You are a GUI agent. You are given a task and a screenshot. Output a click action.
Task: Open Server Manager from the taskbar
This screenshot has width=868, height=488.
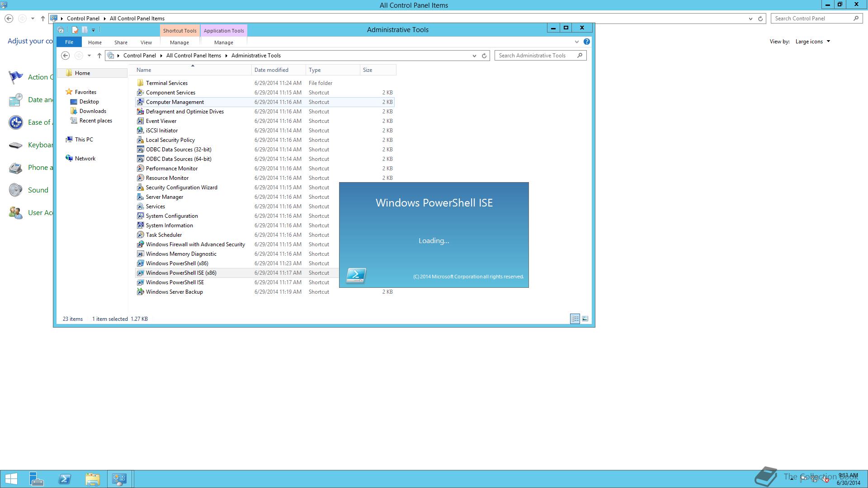point(37,479)
